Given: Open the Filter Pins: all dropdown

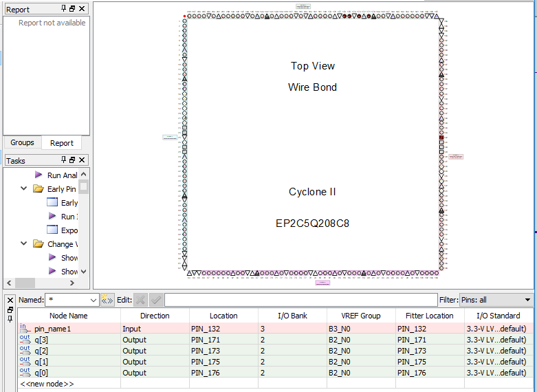Looking at the screenshot, I should [496, 300].
